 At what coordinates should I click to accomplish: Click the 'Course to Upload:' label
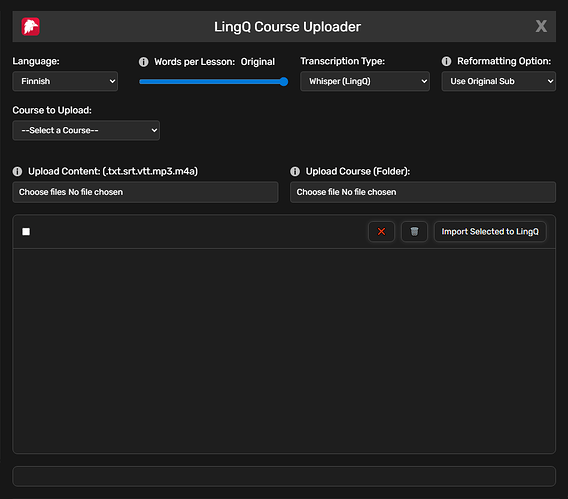52,110
